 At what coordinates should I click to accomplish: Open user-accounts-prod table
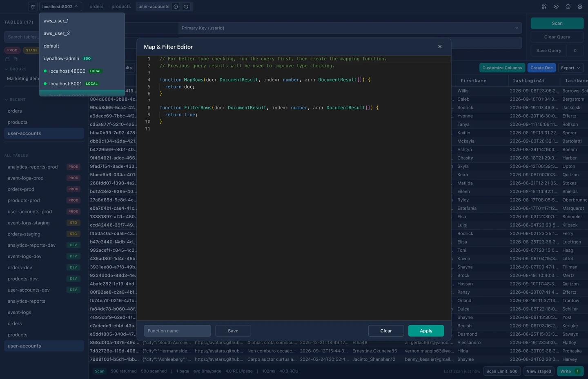[44, 212]
